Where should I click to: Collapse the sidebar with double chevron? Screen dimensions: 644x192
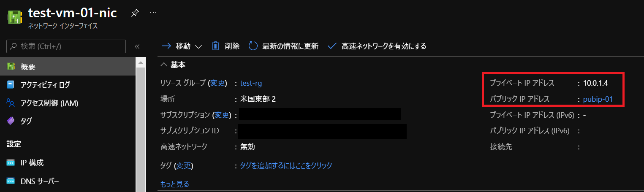tap(137, 46)
